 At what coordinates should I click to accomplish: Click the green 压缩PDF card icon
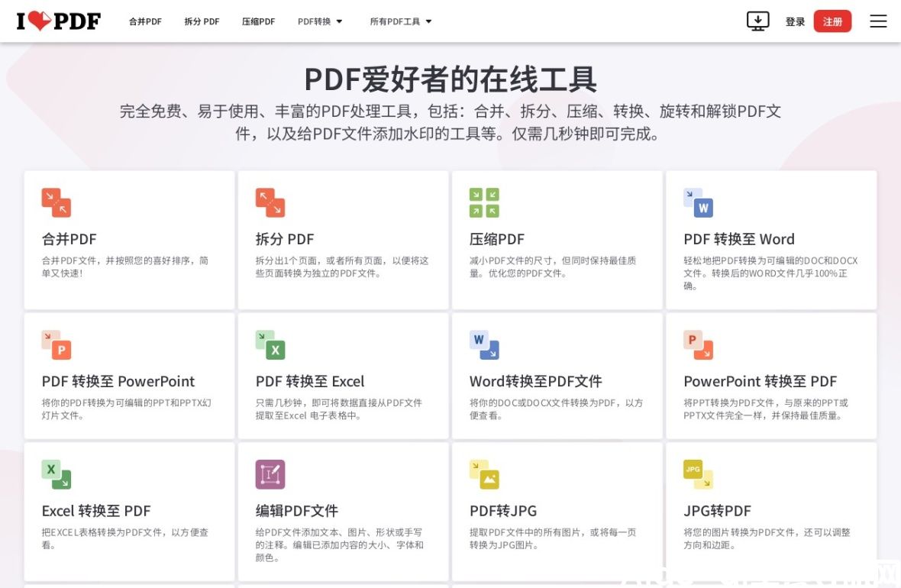coord(484,202)
